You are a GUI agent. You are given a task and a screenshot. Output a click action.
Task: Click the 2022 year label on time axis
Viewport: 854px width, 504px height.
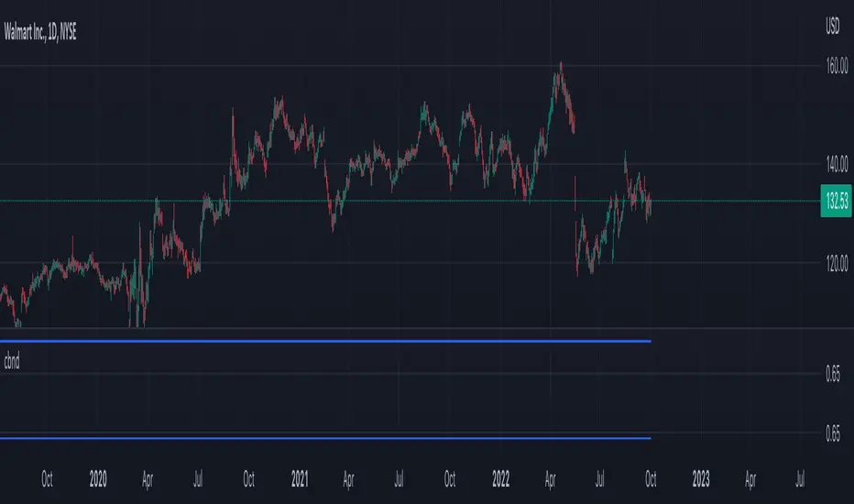coord(500,479)
